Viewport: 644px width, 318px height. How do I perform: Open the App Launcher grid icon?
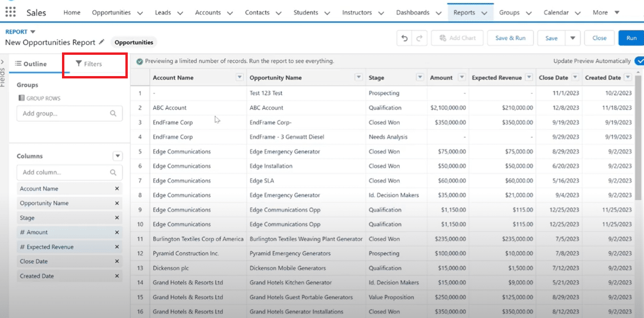pyautogui.click(x=10, y=12)
